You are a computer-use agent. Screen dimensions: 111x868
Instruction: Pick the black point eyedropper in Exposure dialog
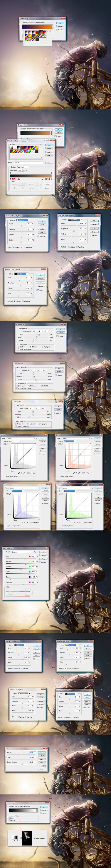click(x=39, y=766)
